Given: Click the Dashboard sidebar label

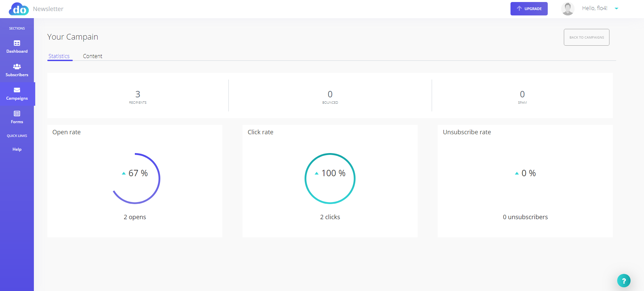Looking at the screenshot, I should click(17, 51).
